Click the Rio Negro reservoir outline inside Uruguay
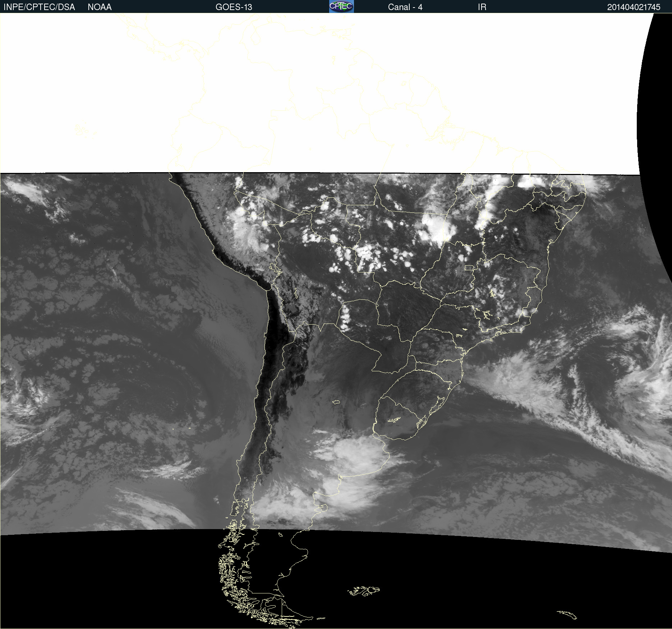 coord(394,419)
